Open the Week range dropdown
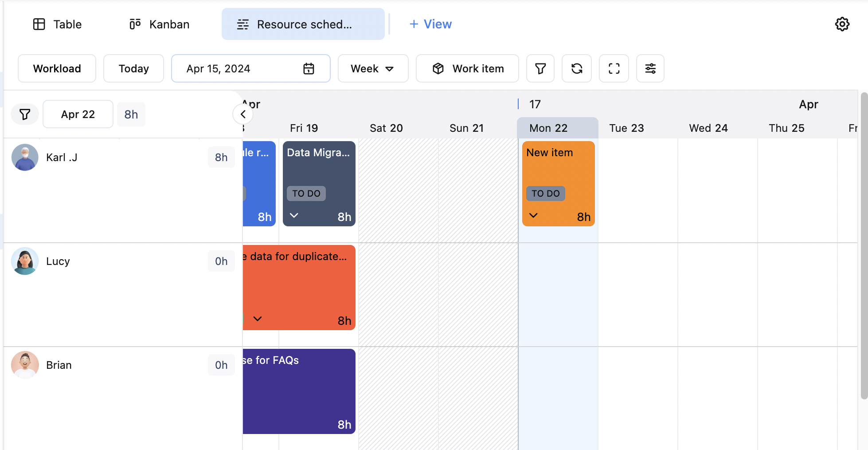868x450 pixels. click(372, 68)
